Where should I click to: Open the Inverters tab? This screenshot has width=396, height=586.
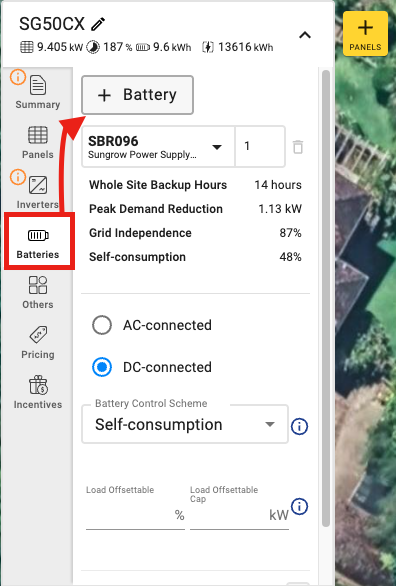[x=38, y=192]
